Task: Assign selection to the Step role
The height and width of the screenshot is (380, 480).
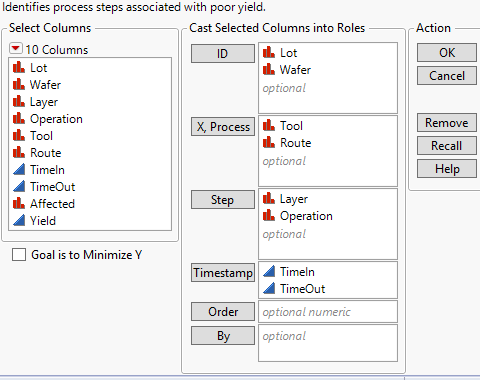Action: pyautogui.click(x=223, y=200)
